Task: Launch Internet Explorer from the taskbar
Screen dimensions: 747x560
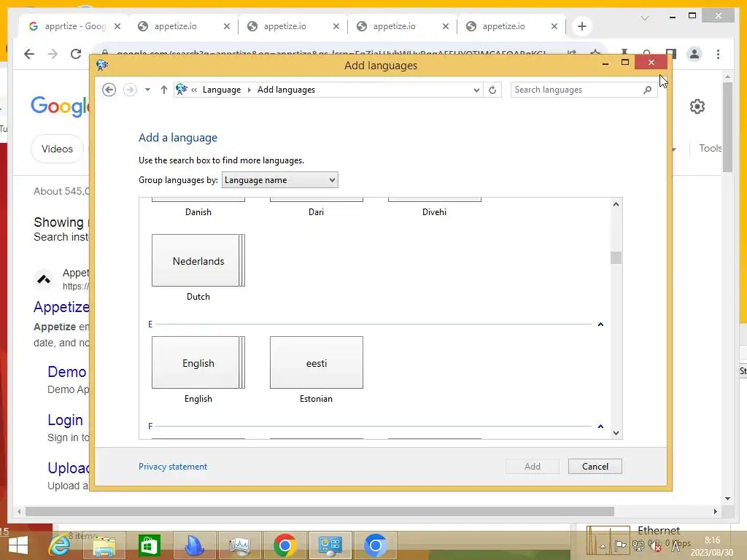Action: click(x=60, y=545)
